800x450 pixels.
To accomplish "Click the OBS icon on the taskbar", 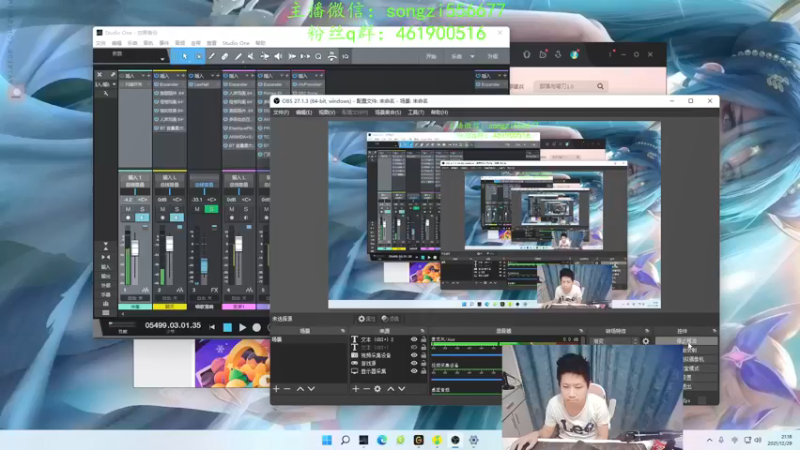I will 455,440.
